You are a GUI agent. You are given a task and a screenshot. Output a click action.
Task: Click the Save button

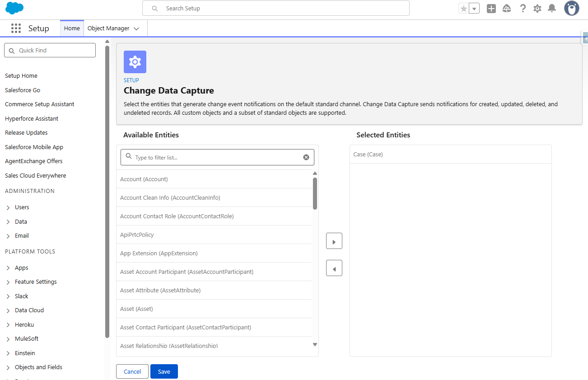[x=164, y=371]
